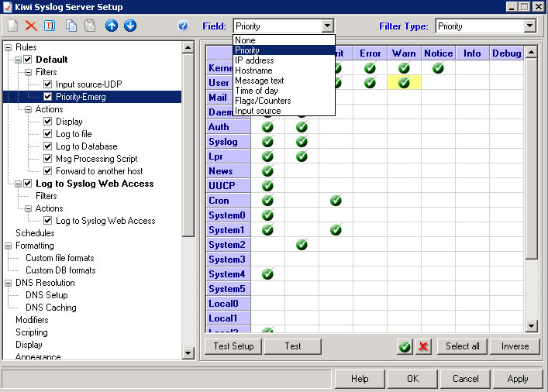Click the red cross clear button
Viewport: 548px width, 392px height.
tap(423, 346)
